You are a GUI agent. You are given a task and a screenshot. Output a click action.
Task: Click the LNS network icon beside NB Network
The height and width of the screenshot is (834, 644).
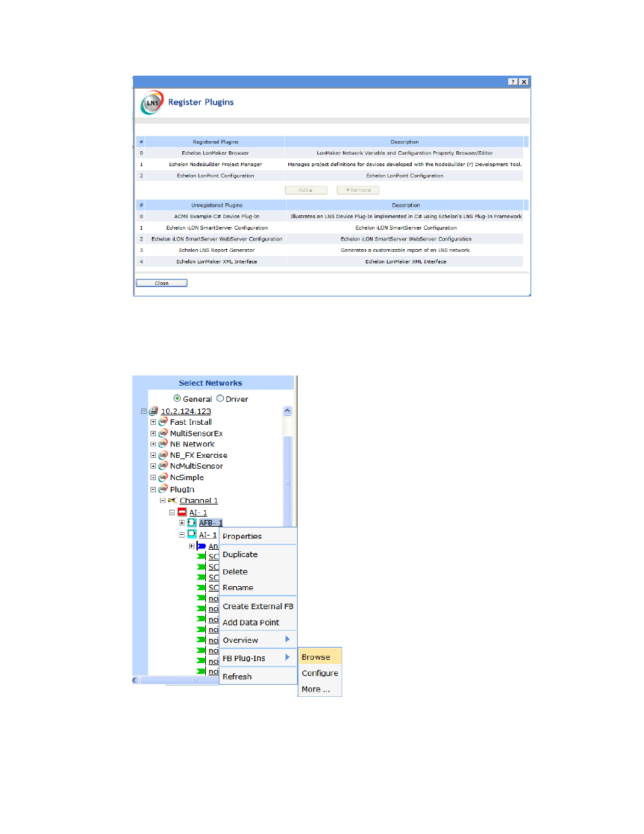(x=163, y=444)
